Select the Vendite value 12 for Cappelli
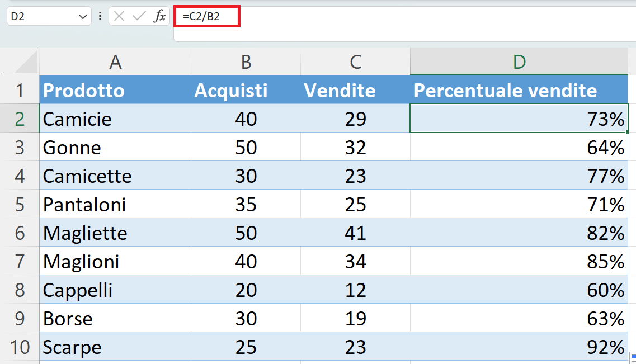 (x=355, y=290)
